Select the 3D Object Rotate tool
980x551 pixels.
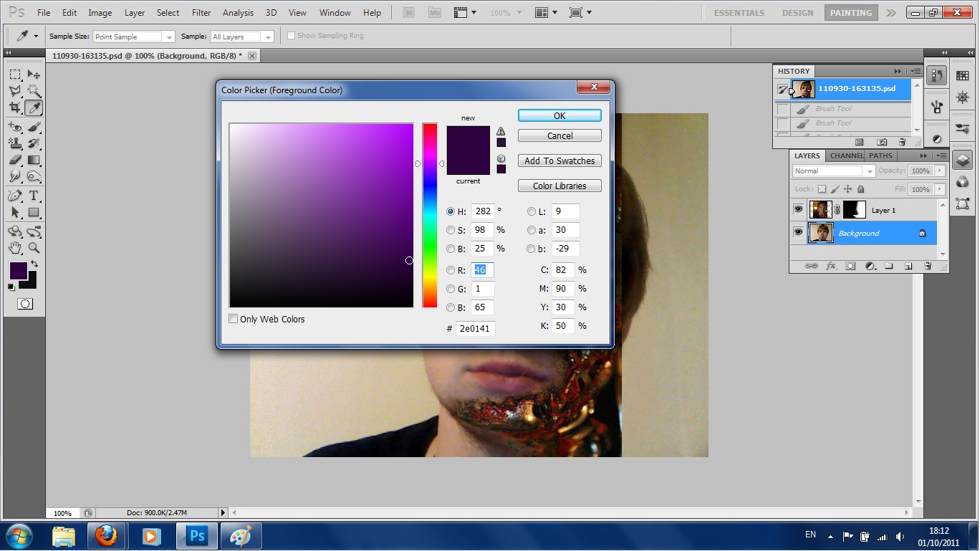[15, 231]
